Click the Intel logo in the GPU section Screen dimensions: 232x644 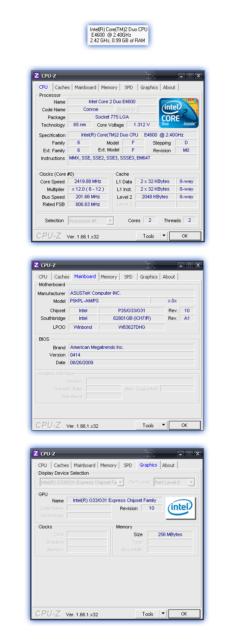point(181,508)
